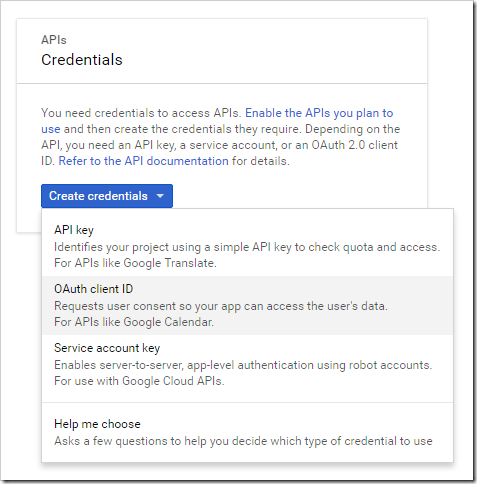Screen dimensions: 477x484
Task: Open the "Refer to the API documentation" link
Action: pyautogui.click(x=144, y=161)
